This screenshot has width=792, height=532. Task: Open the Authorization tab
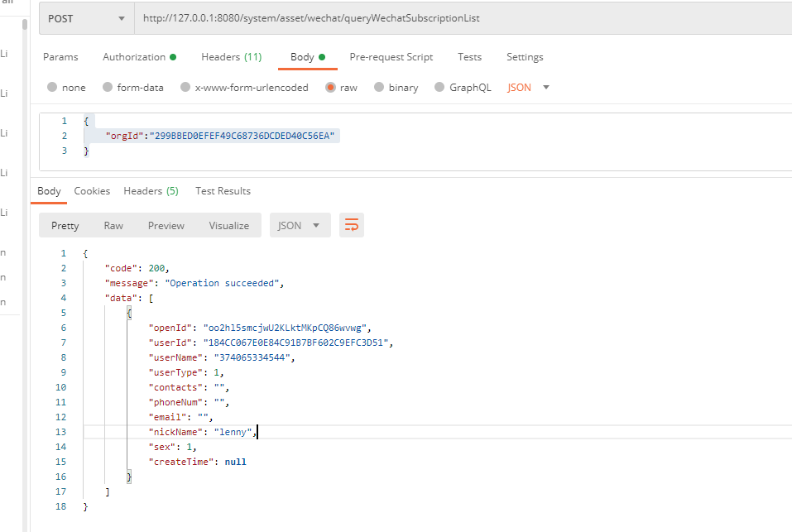click(138, 57)
